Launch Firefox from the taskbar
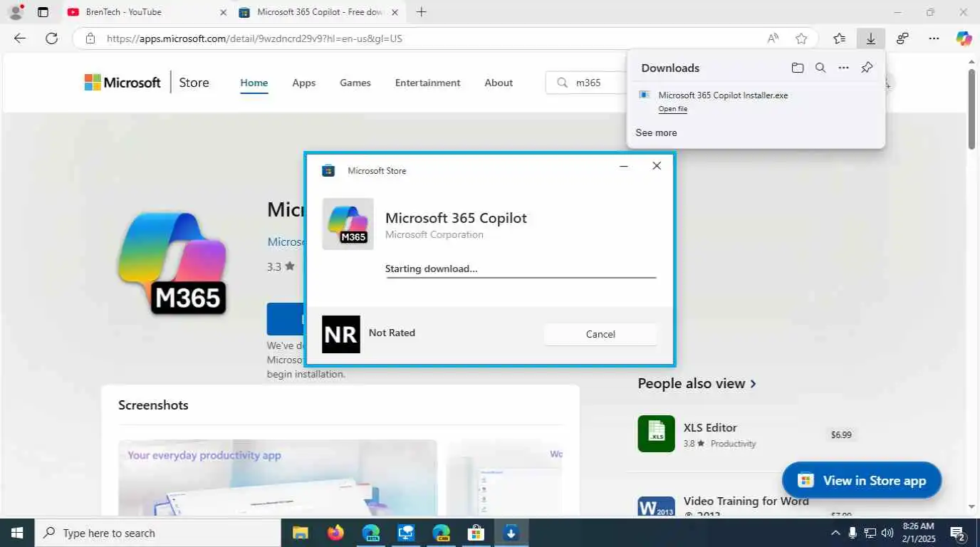 point(335,533)
